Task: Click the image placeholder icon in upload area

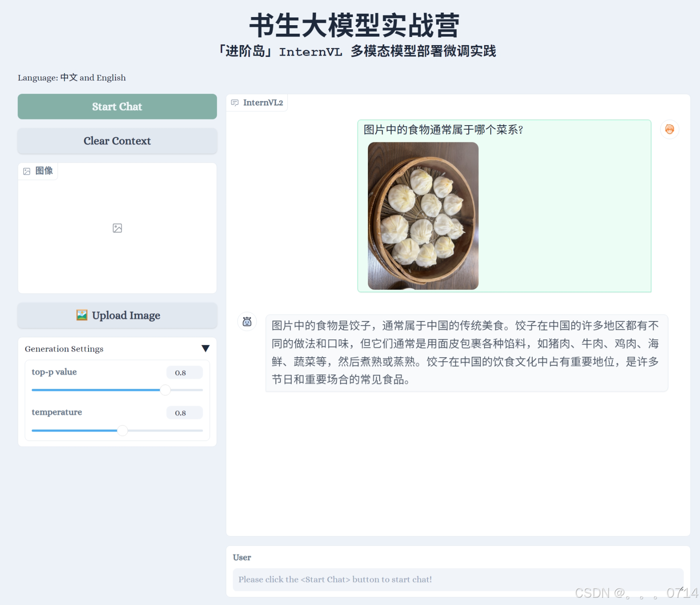Action: click(x=117, y=228)
